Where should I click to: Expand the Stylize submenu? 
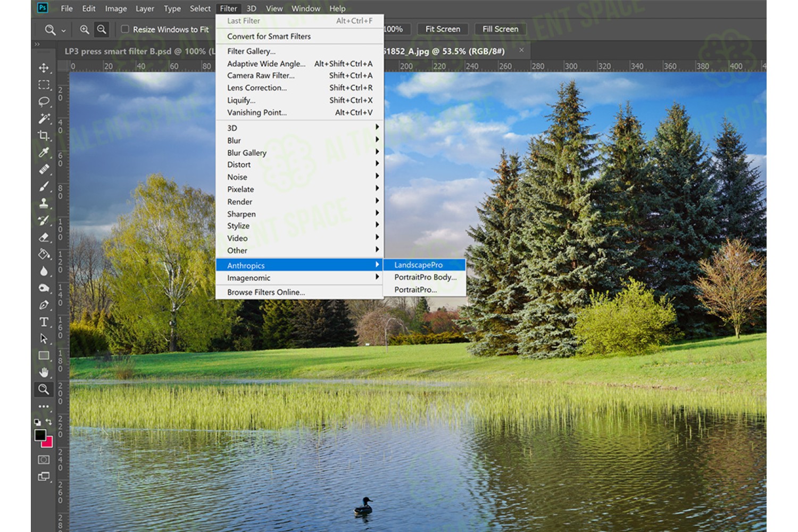click(300, 226)
